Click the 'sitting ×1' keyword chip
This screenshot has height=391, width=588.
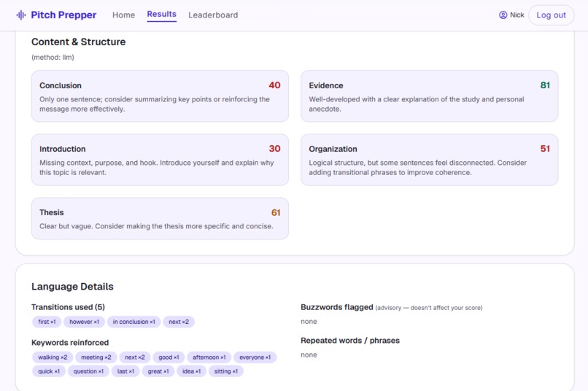click(226, 371)
